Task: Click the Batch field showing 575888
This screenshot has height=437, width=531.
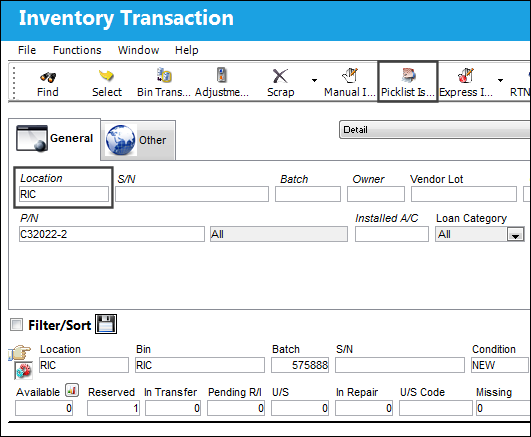Action: (300, 365)
